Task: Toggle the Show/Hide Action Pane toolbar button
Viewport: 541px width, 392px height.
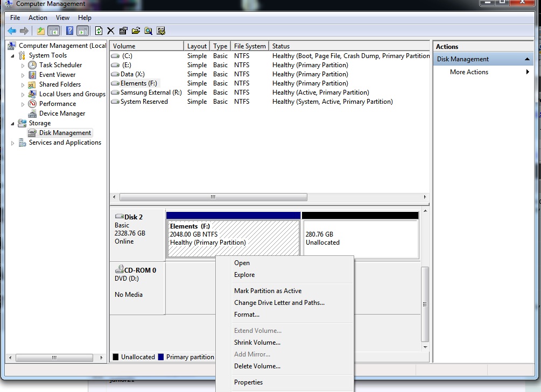Action: [x=83, y=31]
